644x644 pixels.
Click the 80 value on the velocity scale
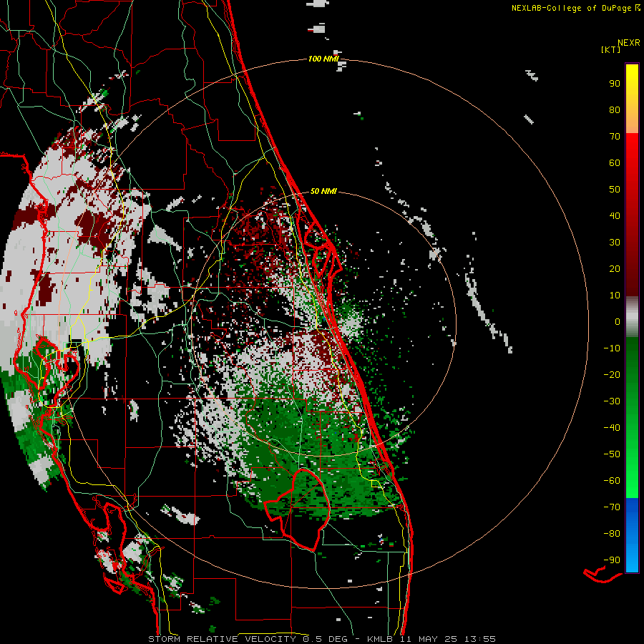pyautogui.click(x=615, y=109)
